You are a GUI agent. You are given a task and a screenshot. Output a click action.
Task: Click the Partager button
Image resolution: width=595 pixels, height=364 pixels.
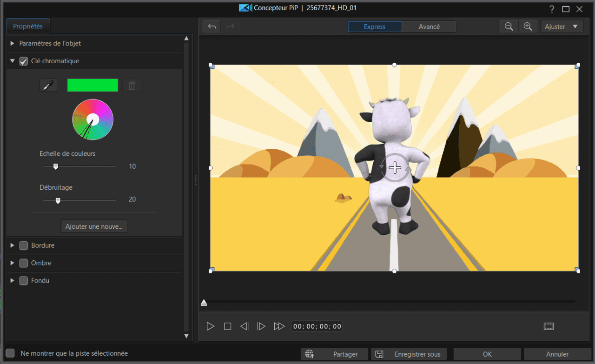coord(334,354)
